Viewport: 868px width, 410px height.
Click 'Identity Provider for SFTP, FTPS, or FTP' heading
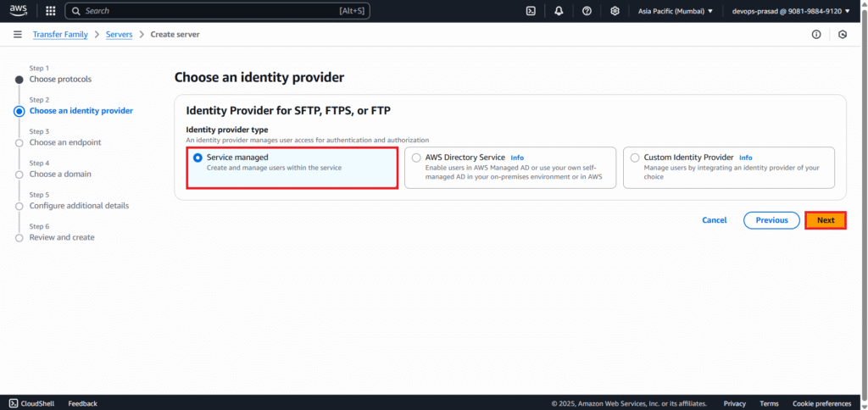288,111
